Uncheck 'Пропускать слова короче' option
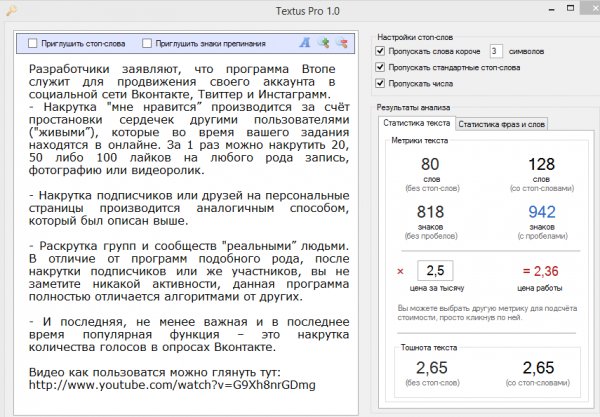 (x=380, y=51)
